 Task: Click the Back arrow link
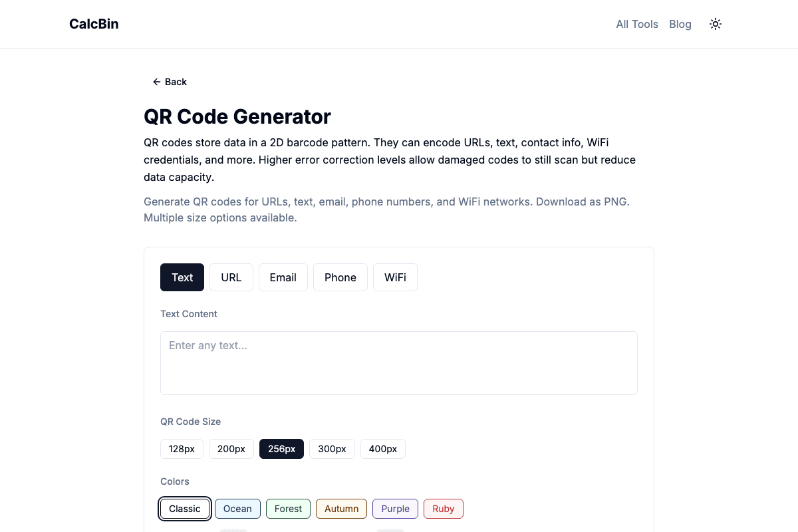pyautogui.click(x=170, y=82)
